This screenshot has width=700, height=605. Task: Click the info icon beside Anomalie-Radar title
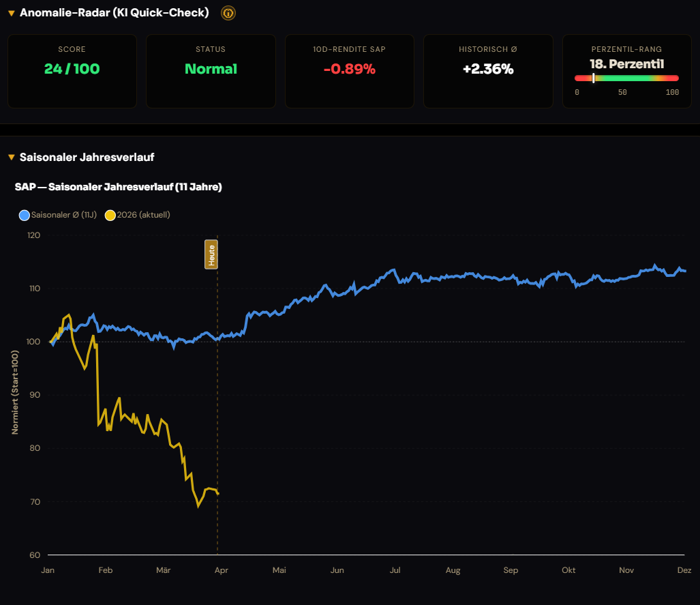coord(228,13)
